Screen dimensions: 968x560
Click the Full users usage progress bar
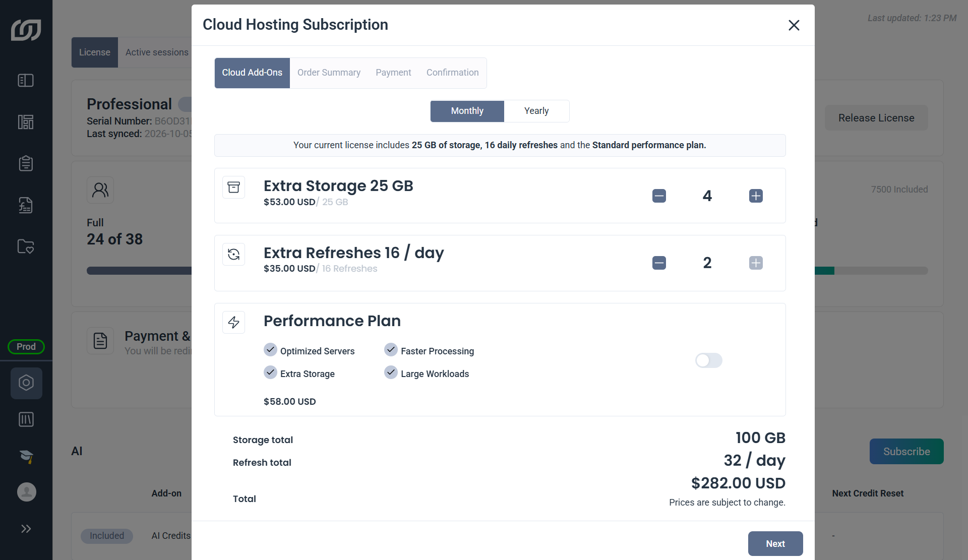139,271
